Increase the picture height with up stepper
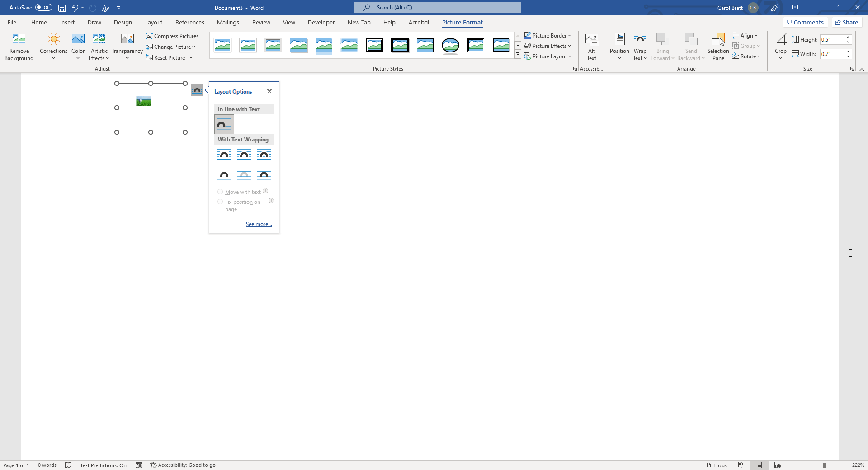868x470 pixels. 849,38
